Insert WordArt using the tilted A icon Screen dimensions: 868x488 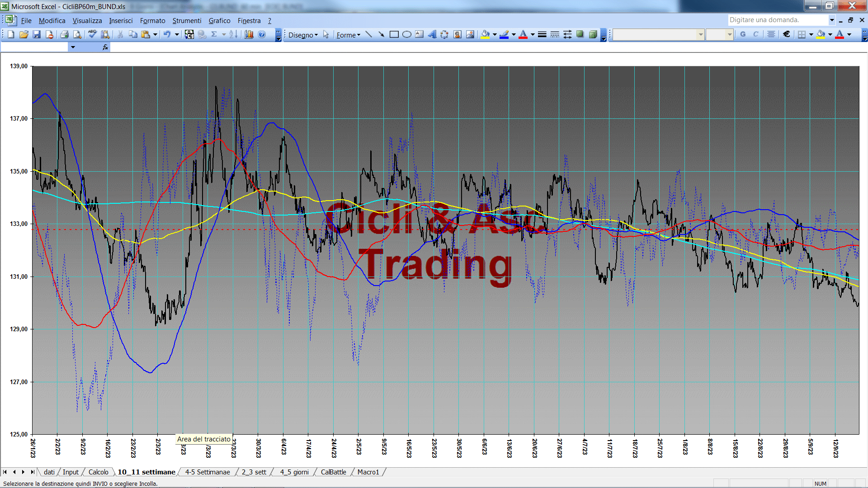tap(432, 34)
